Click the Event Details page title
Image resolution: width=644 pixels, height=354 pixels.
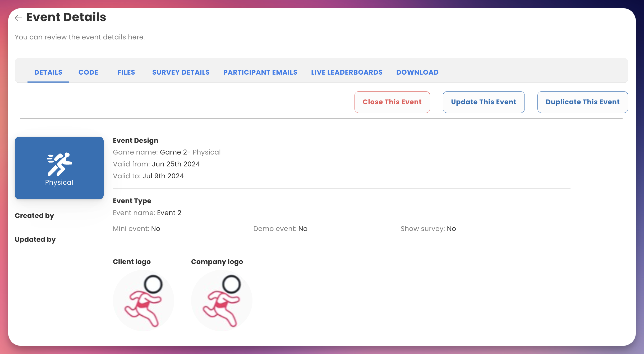(x=66, y=17)
